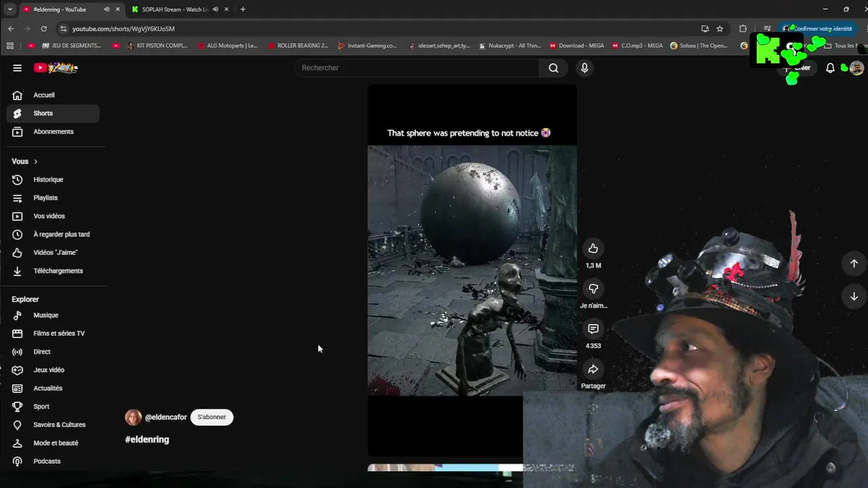Mute the SOPLAH Stream tab audio
Screen dimensions: 868x488
coord(215,9)
